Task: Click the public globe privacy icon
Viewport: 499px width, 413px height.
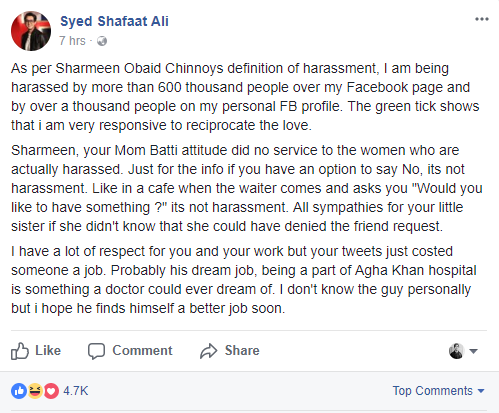Action: click(102, 41)
